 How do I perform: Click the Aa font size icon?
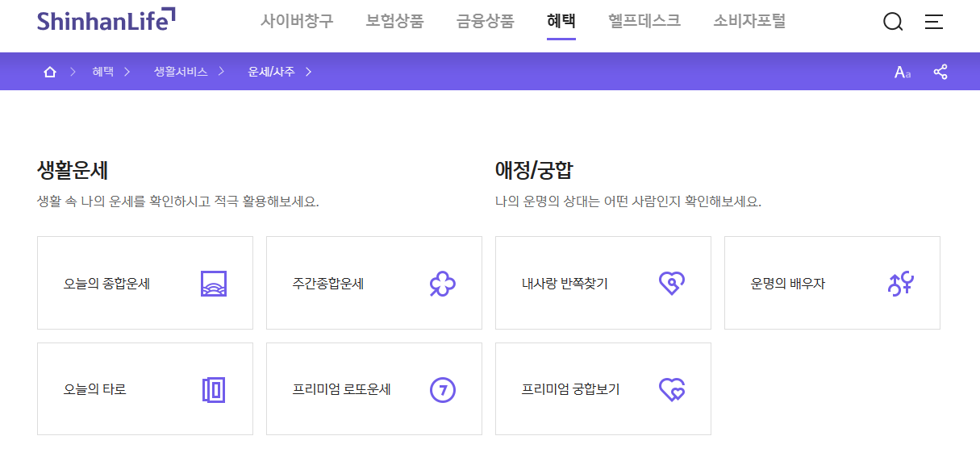(901, 71)
